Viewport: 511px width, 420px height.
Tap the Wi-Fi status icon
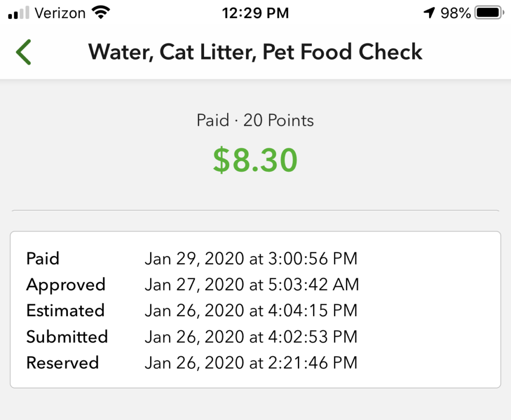click(101, 12)
